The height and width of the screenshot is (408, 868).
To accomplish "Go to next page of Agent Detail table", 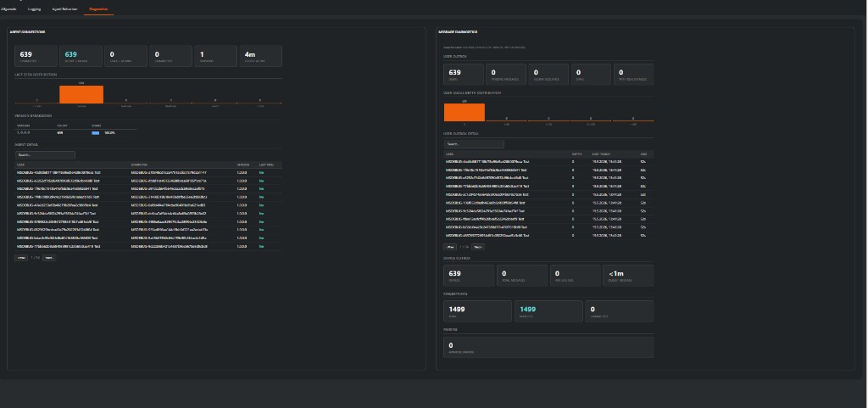I will click(x=49, y=257).
